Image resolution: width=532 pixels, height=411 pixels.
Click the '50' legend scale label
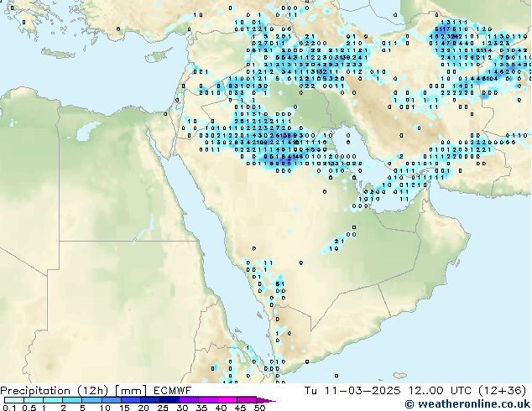259,408
